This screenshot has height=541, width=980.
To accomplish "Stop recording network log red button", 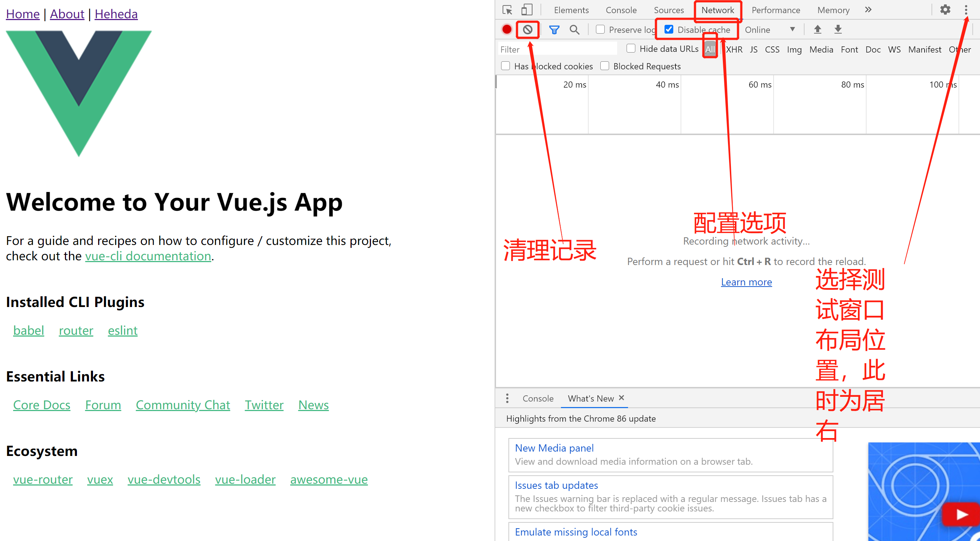I will (x=507, y=29).
